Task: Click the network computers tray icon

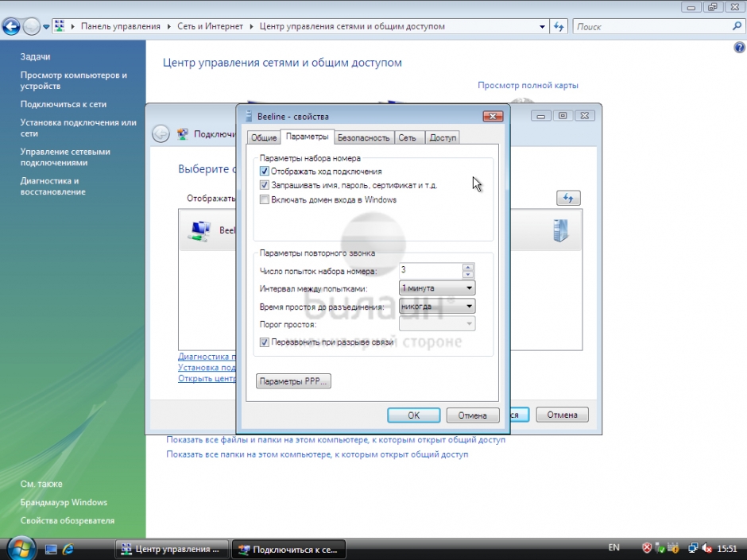Action: 693,548
